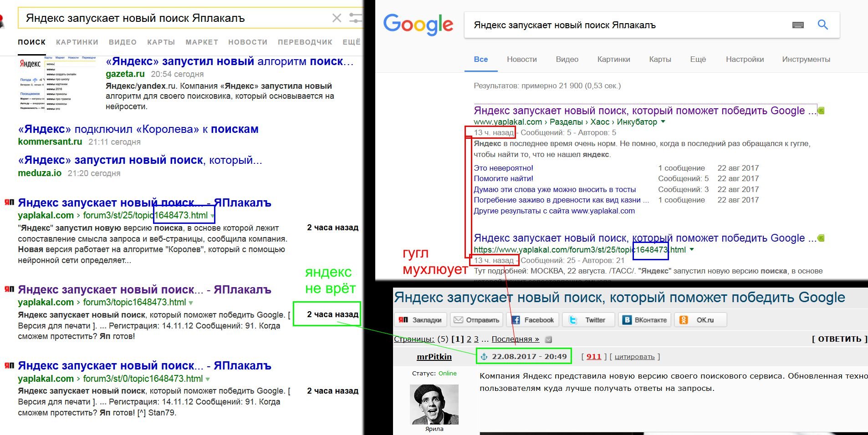Click ЯП favicon of forum3/st/0 result
Viewport: 868px width, 435px height.
(x=9, y=365)
